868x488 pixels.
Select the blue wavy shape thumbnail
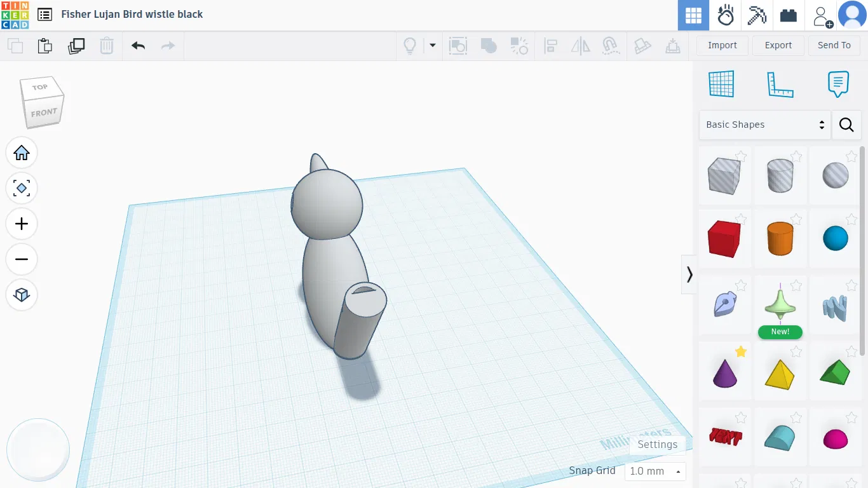click(835, 308)
